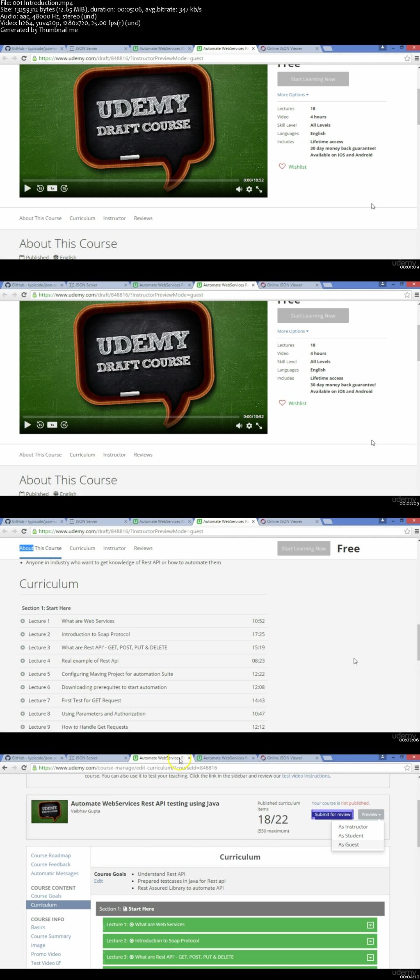This screenshot has height=980, width=420.
Task: Click bookmark star in the course-manage address bar
Action: tap(407, 768)
